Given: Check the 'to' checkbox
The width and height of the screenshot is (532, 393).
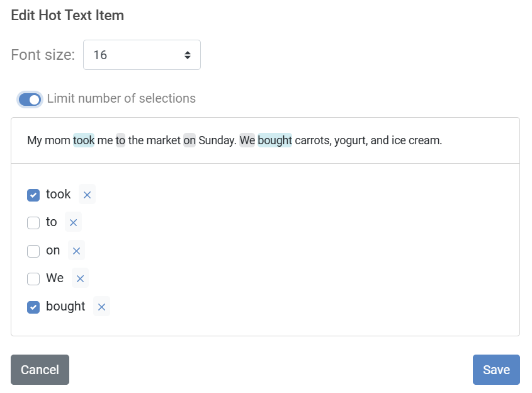Looking at the screenshot, I should (x=33, y=222).
